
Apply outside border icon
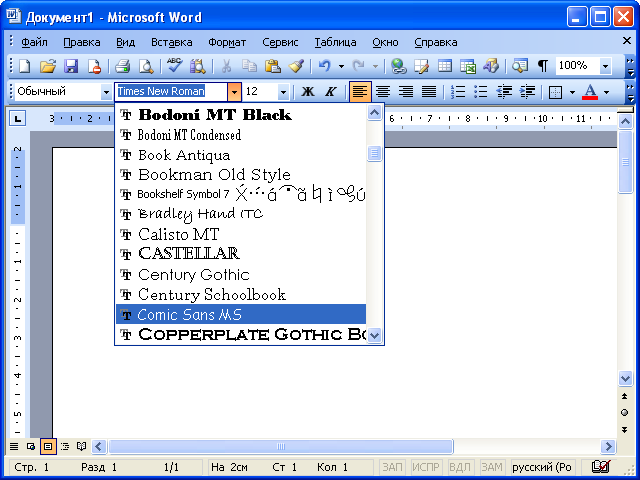pos(556,92)
